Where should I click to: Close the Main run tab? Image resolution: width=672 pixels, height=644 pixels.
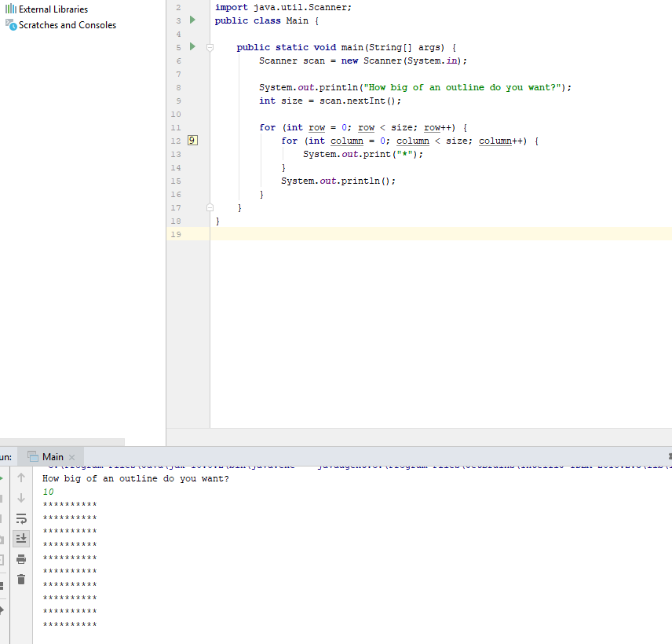pyautogui.click(x=71, y=458)
